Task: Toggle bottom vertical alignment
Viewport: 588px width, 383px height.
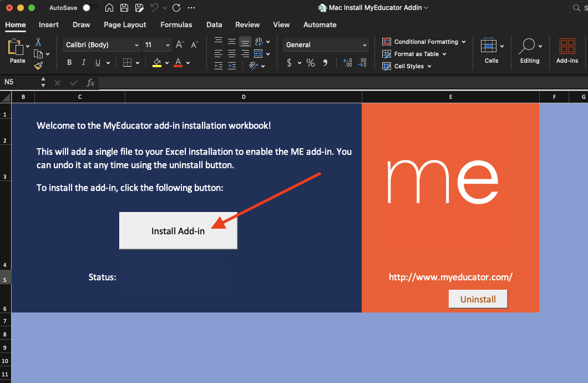Action: pyautogui.click(x=245, y=42)
